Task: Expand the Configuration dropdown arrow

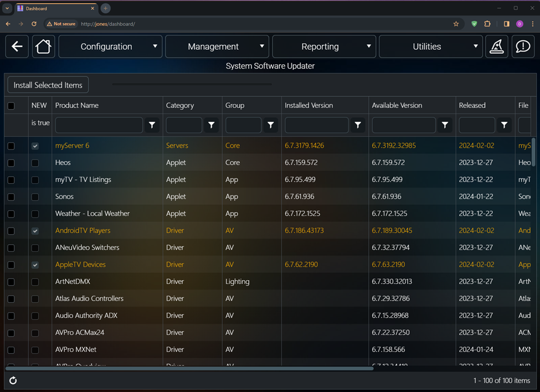Action: click(x=155, y=46)
